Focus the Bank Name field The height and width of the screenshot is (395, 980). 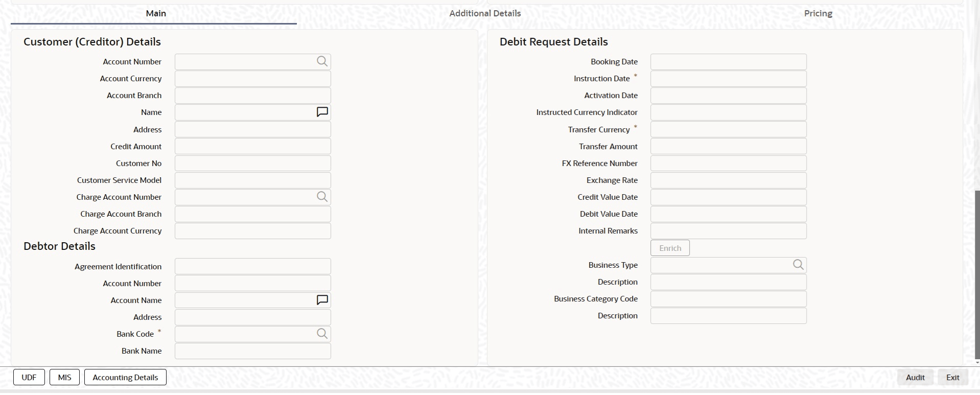tap(253, 351)
